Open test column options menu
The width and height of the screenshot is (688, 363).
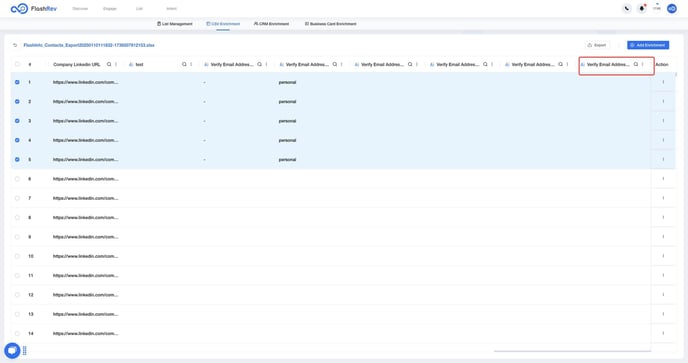191,65
